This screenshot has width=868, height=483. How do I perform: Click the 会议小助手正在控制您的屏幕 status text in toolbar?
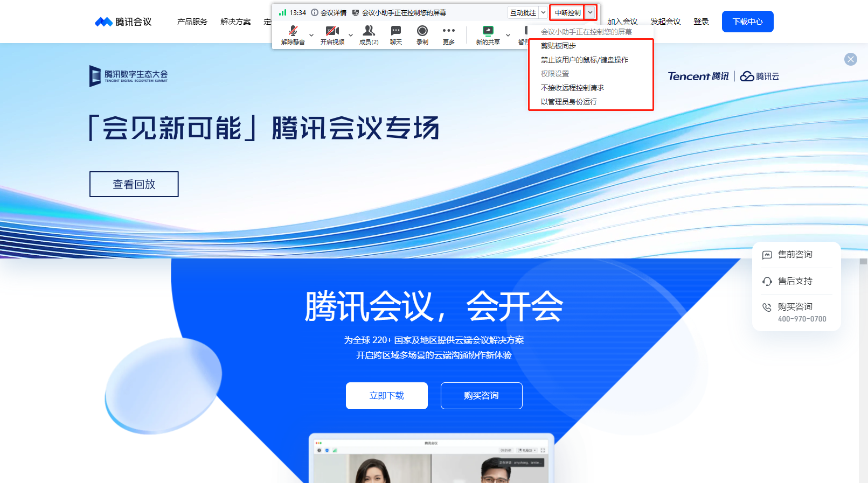click(x=404, y=12)
